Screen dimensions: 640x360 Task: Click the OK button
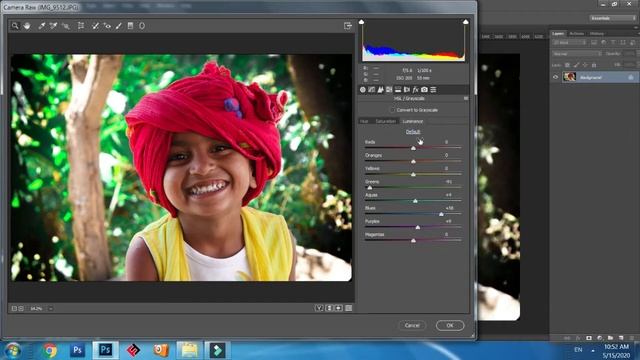coord(450,325)
